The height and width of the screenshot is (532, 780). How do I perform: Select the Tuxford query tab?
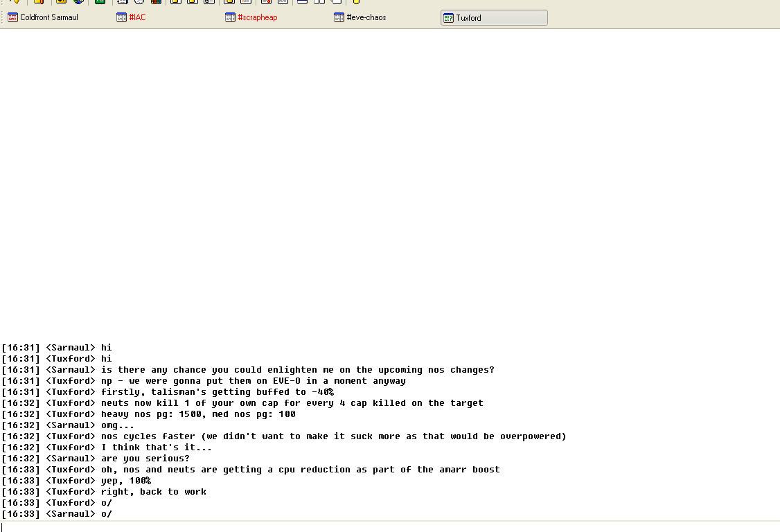(494, 18)
